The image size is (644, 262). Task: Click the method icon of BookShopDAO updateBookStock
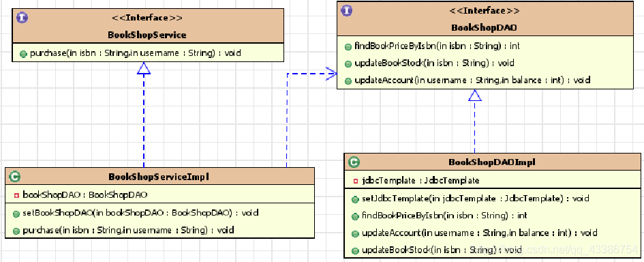tap(348, 63)
